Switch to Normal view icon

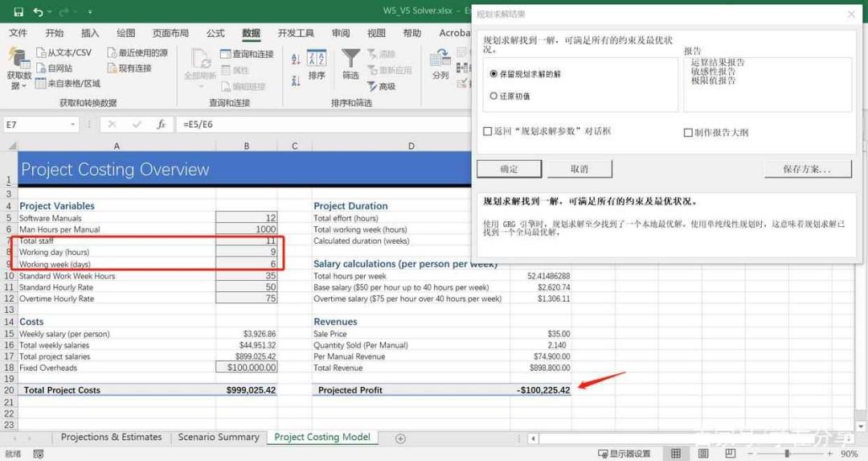(676, 454)
